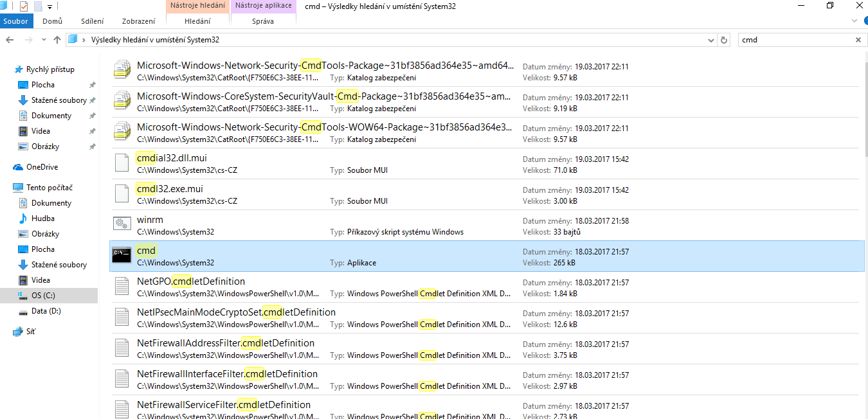868x419 pixels.
Task: Select the winrm file name
Action: coord(150,220)
